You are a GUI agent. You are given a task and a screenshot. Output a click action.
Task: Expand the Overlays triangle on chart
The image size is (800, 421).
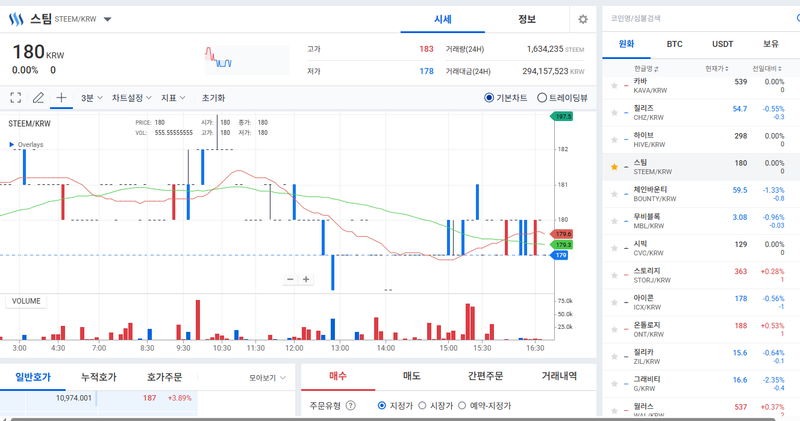pos(12,144)
